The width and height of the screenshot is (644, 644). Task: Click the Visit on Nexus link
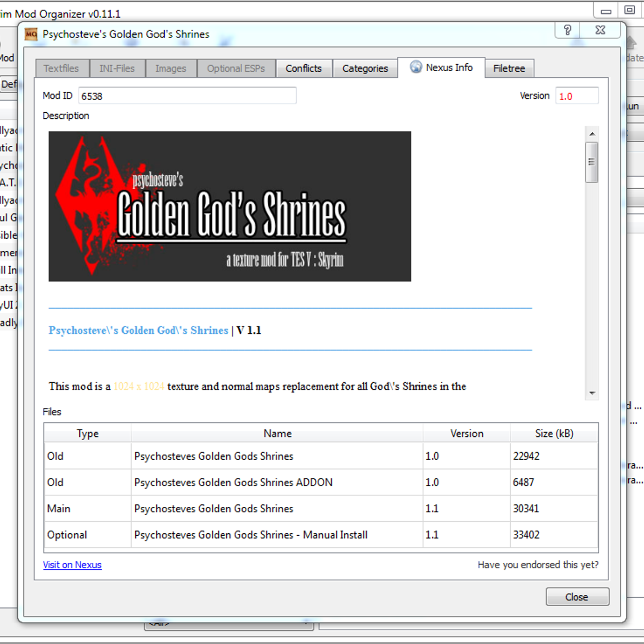pyautogui.click(x=72, y=565)
